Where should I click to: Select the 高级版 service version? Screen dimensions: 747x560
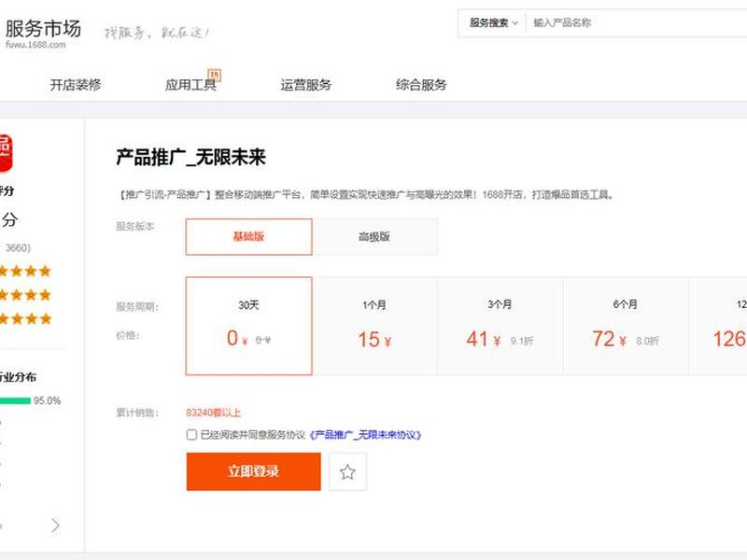[x=374, y=237]
